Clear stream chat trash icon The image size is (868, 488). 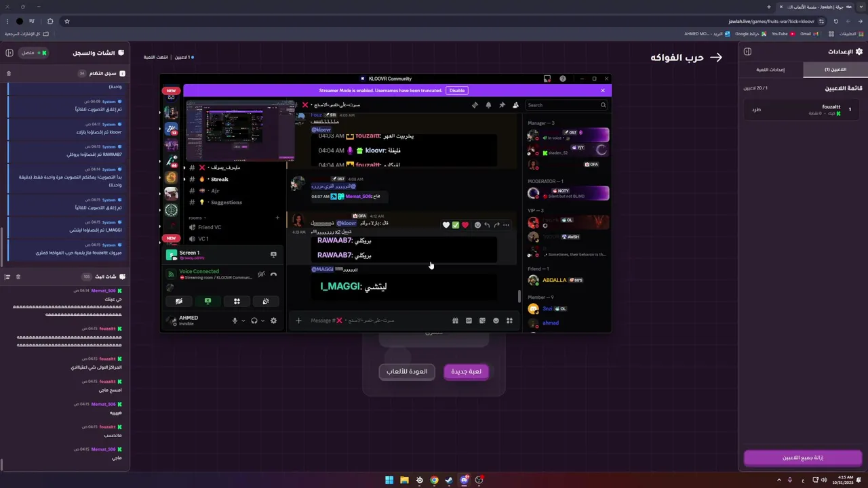coord(18,277)
